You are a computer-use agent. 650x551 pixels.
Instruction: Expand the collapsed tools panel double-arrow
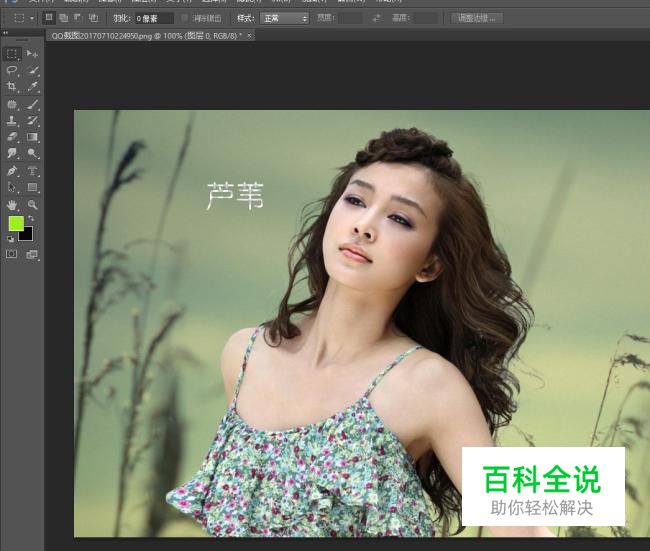(5, 33)
